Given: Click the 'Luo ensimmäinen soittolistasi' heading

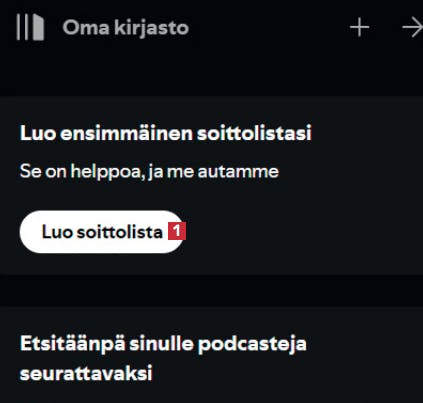Looking at the screenshot, I should tap(166, 133).
